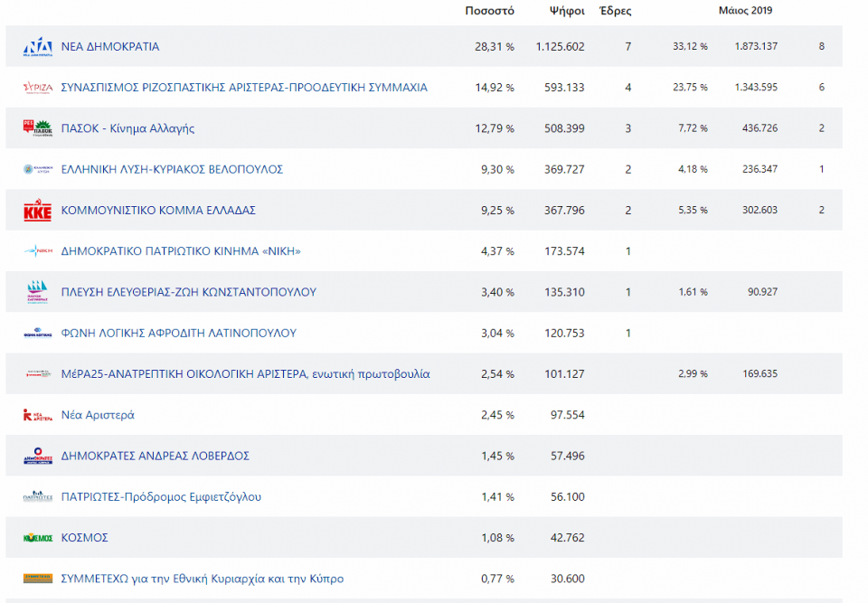Open ΚΟΜΜΟΥΝΙΣΤΙΚΟ ΚΟΜΜΑ ΕΛΛΑΔΑΣ name link

click(x=158, y=211)
